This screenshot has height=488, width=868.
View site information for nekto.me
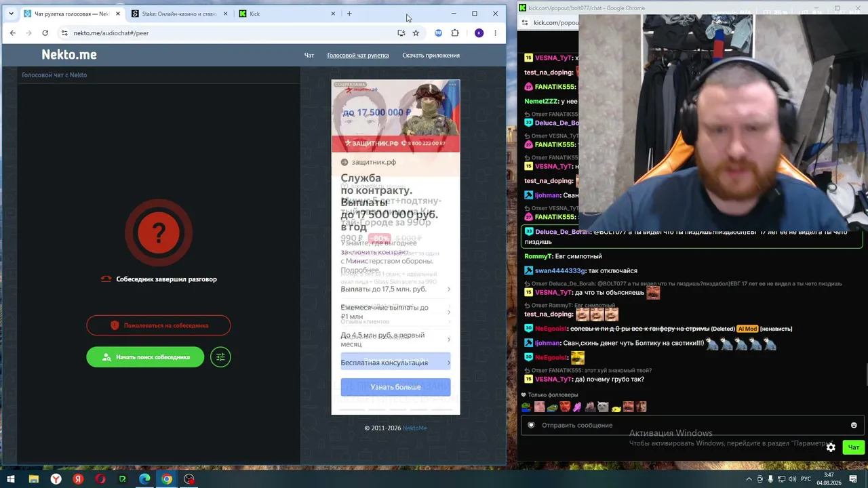[64, 33]
